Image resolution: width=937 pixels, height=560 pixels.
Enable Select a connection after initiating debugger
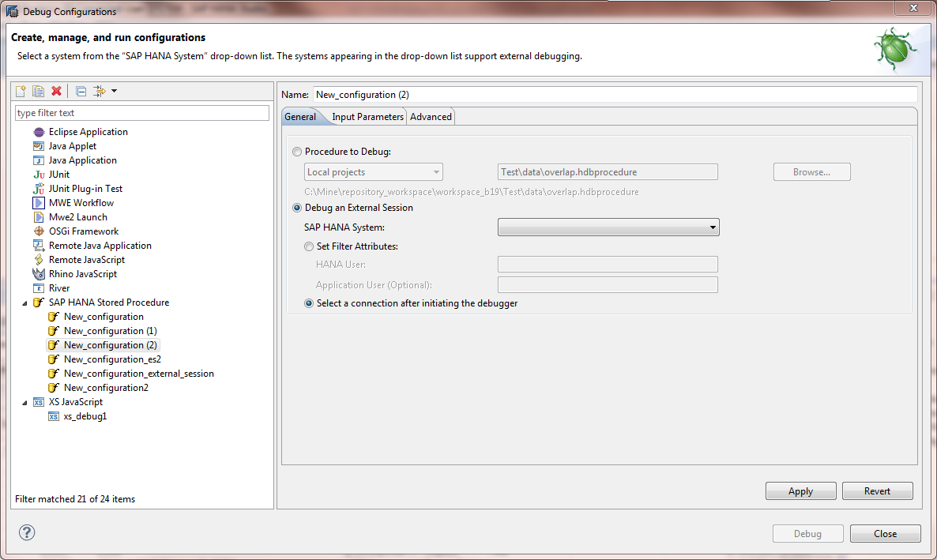[309, 303]
